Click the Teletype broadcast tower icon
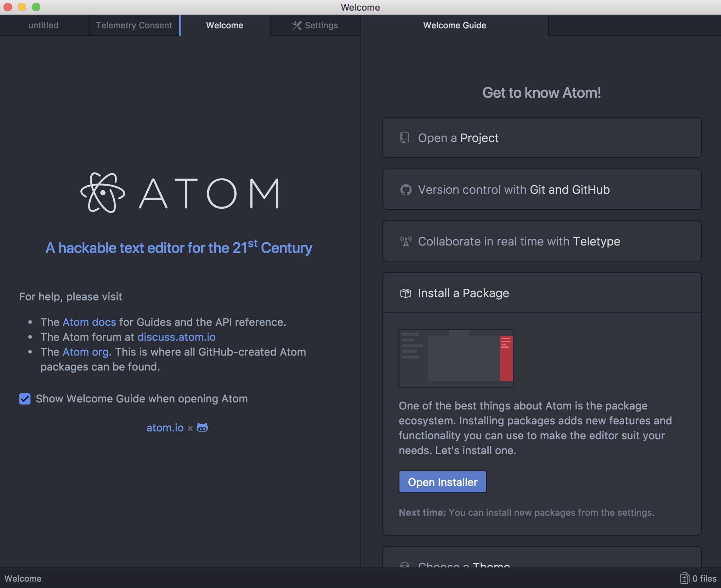This screenshot has height=588, width=721. (406, 241)
